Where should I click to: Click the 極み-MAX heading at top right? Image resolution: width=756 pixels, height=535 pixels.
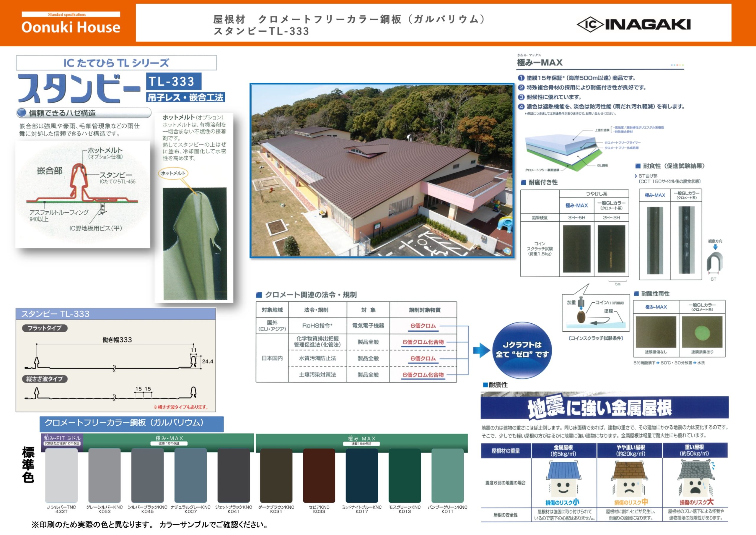click(540, 62)
